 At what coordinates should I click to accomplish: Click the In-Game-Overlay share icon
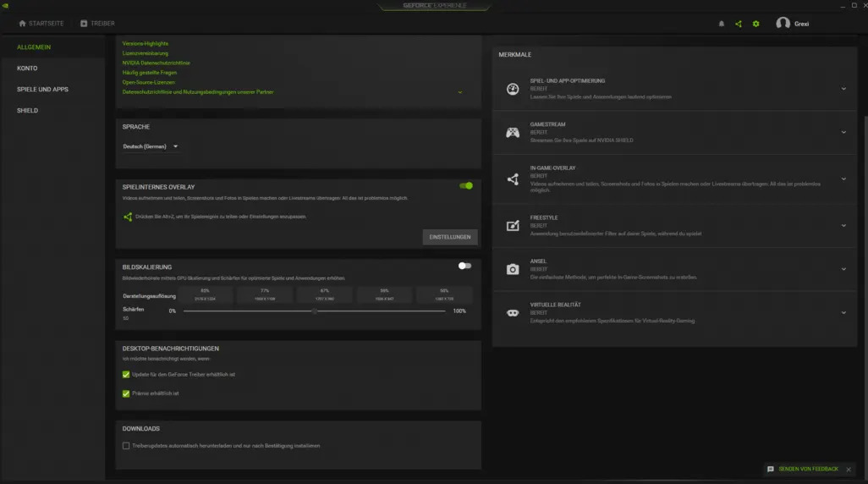click(x=513, y=179)
